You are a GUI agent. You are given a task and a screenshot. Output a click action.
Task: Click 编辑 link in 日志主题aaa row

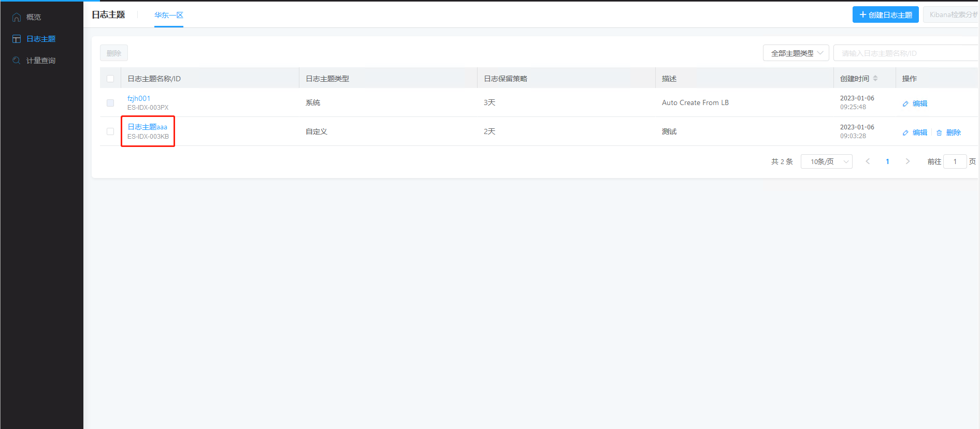point(920,132)
